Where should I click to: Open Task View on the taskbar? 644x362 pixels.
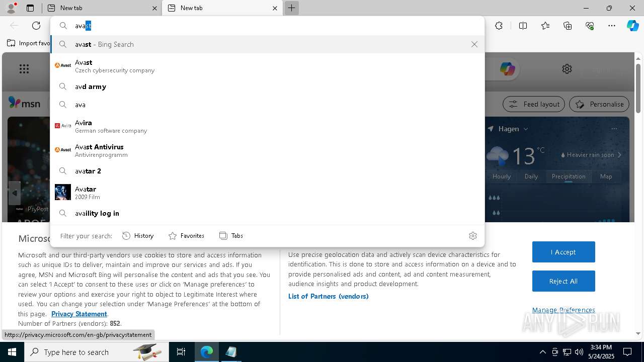click(x=181, y=352)
